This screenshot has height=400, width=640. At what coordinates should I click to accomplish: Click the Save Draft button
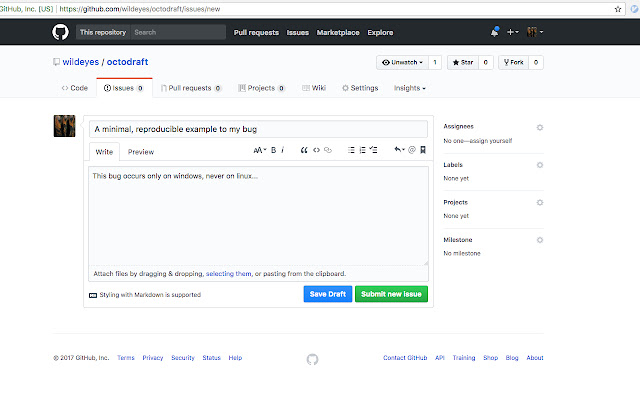point(326,294)
